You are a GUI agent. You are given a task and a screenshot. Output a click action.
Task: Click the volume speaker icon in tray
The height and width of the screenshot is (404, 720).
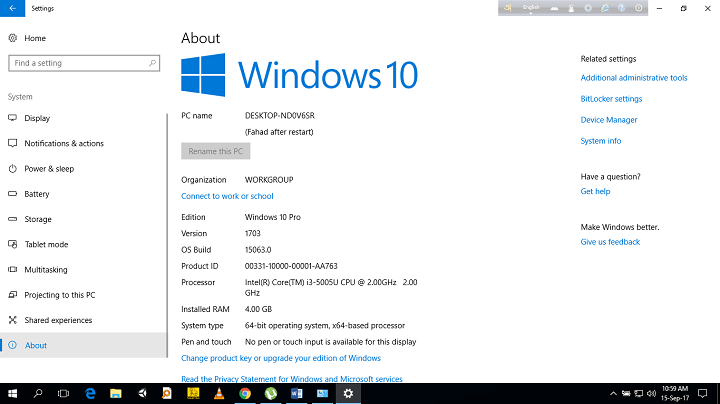[651, 393]
